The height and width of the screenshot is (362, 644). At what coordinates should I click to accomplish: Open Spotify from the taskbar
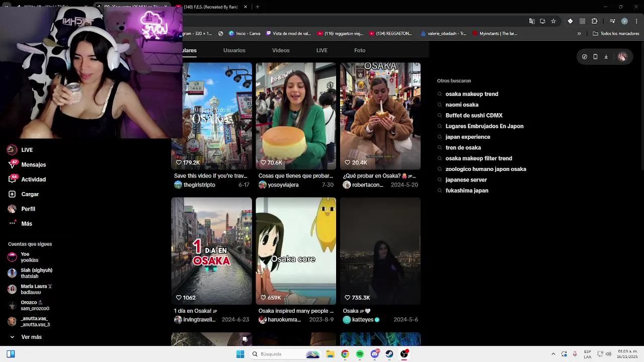(360, 354)
